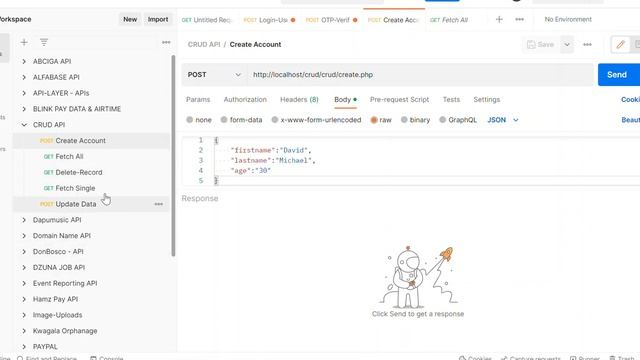The height and width of the screenshot is (360, 640).
Task: Open the request Settings tab
Action: 487,100
